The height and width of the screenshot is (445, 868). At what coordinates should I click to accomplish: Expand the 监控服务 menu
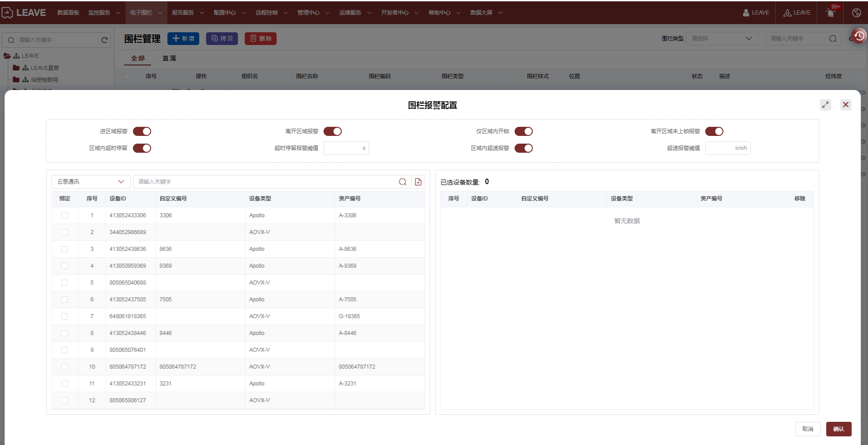coord(104,13)
